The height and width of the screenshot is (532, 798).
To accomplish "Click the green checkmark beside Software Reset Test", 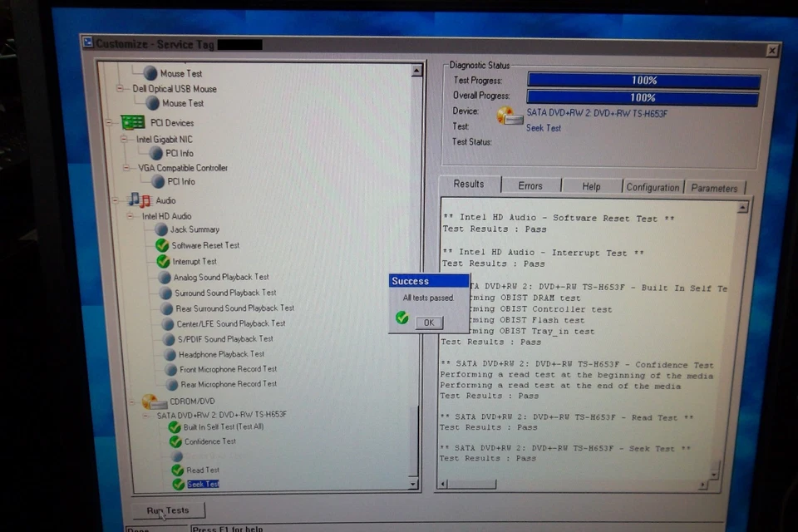I will [162, 245].
